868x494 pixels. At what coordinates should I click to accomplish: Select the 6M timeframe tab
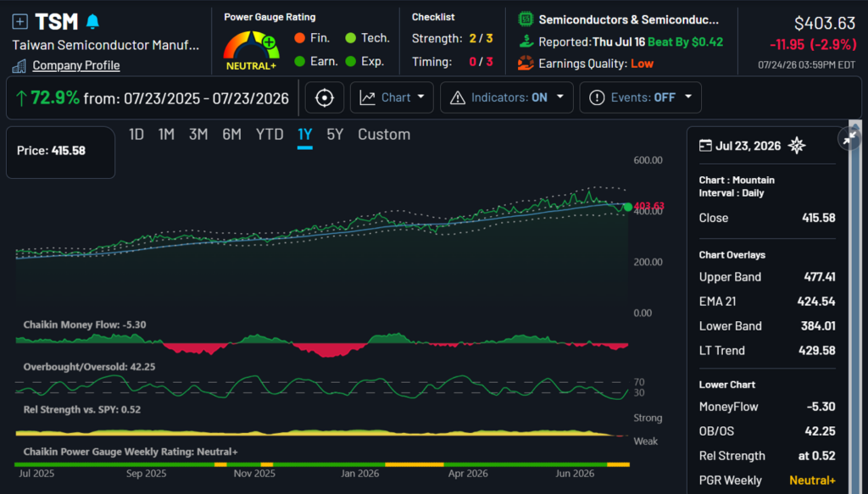232,135
